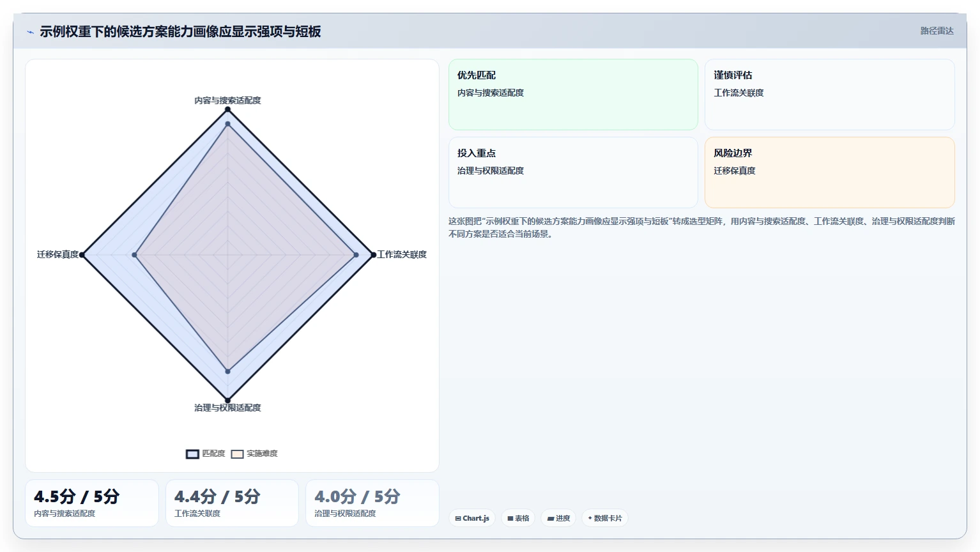The height and width of the screenshot is (552, 980).
Task: Click the description paragraph starting 这张图把
Action: tap(701, 227)
